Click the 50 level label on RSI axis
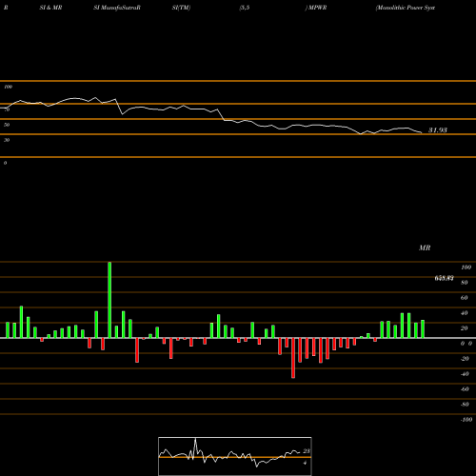Screen dimensions: 476x476 [x=7, y=125]
